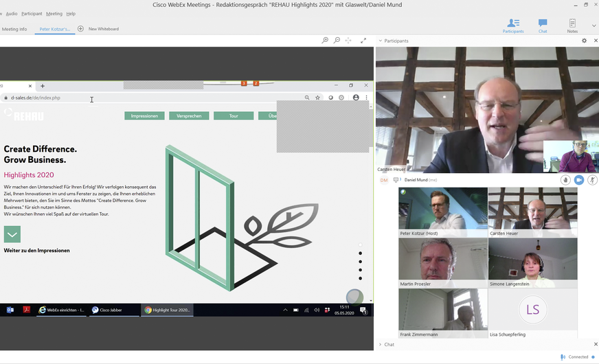The image size is (599, 364).
Task: Enter full-screen view of shared content
Action: pyautogui.click(x=363, y=40)
